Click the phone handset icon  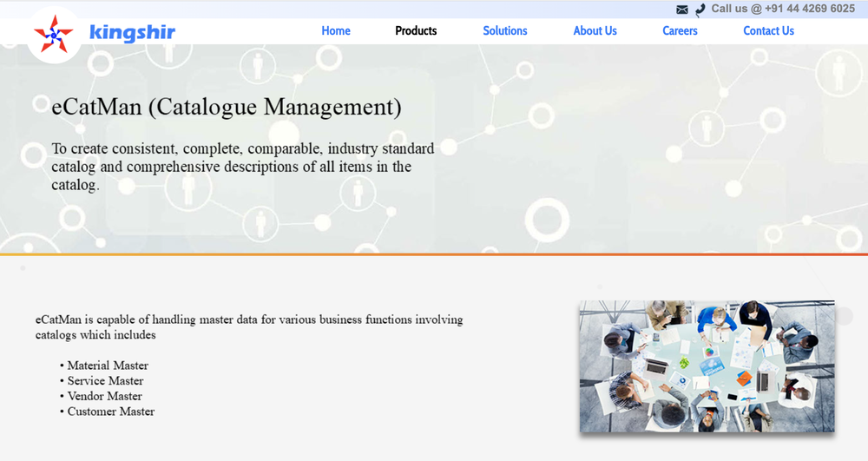[700, 10]
